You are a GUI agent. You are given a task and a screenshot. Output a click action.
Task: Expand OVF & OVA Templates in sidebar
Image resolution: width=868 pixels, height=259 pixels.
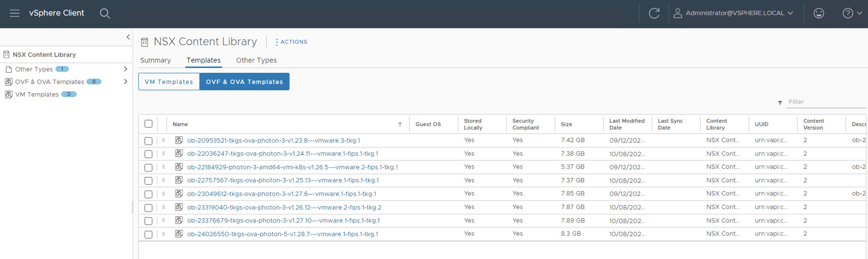(125, 82)
